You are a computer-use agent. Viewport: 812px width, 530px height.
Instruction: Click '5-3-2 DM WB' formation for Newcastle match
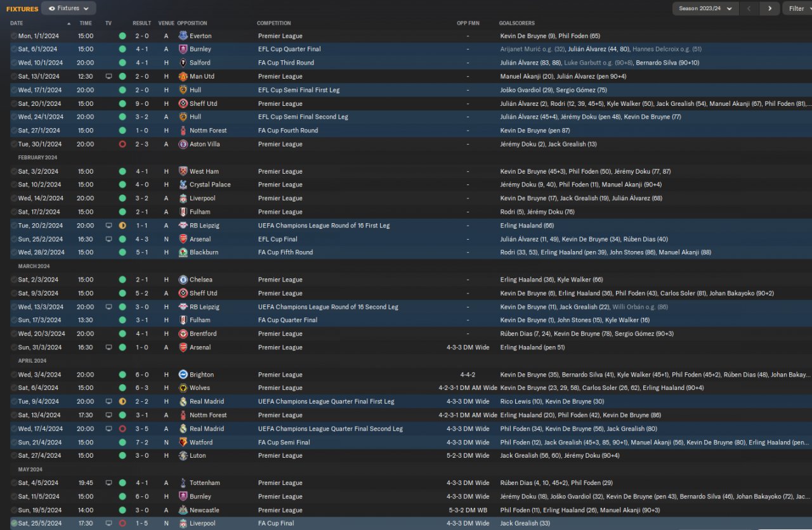point(468,510)
